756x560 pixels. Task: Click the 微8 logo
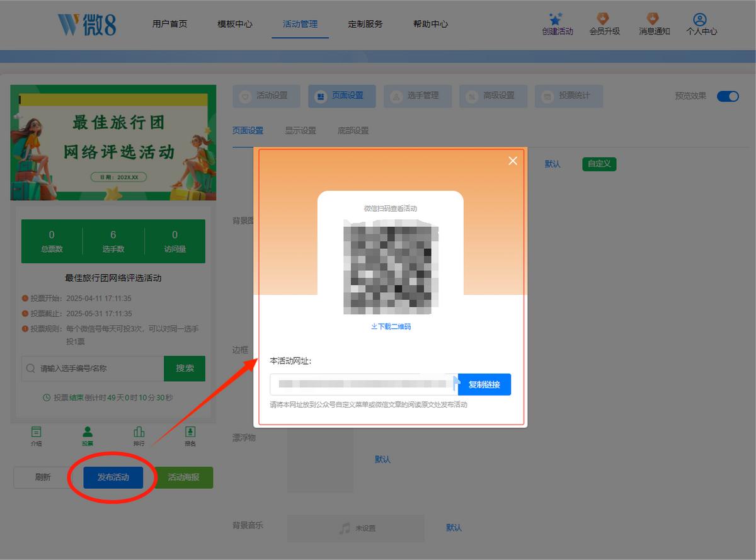click(87, 24)
